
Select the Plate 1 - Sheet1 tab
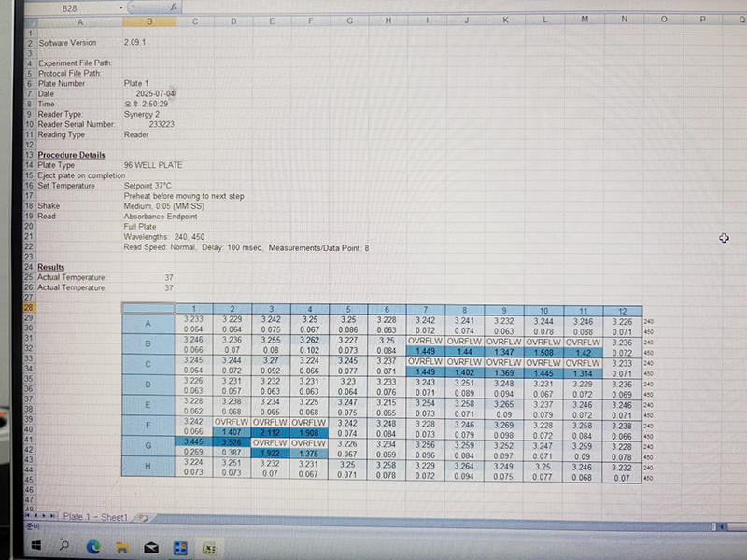point(95,516)
